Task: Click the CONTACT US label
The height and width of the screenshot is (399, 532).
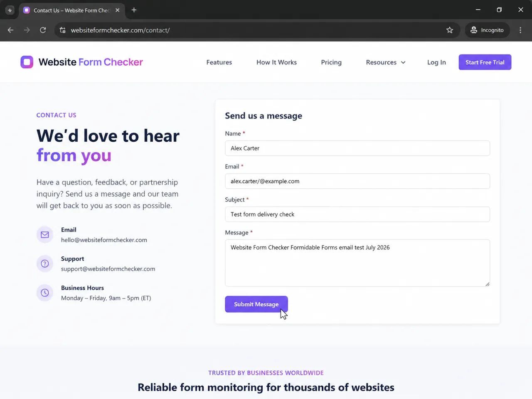Action: click(x=56, y=115)
